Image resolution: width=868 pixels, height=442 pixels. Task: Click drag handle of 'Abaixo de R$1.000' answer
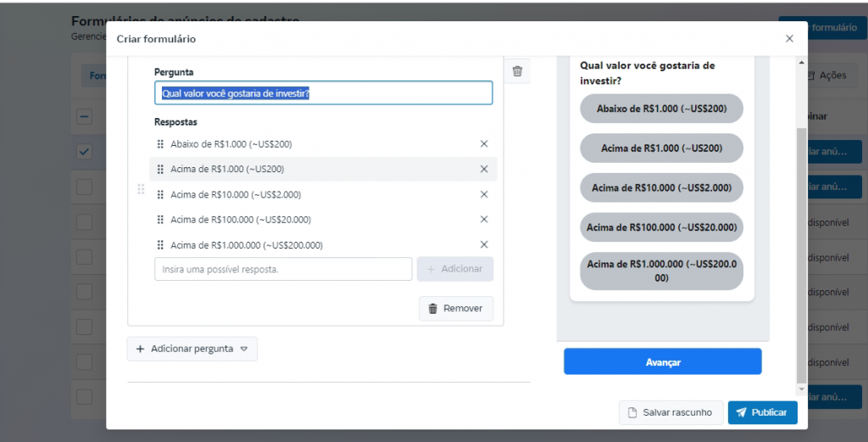[160, 144]
